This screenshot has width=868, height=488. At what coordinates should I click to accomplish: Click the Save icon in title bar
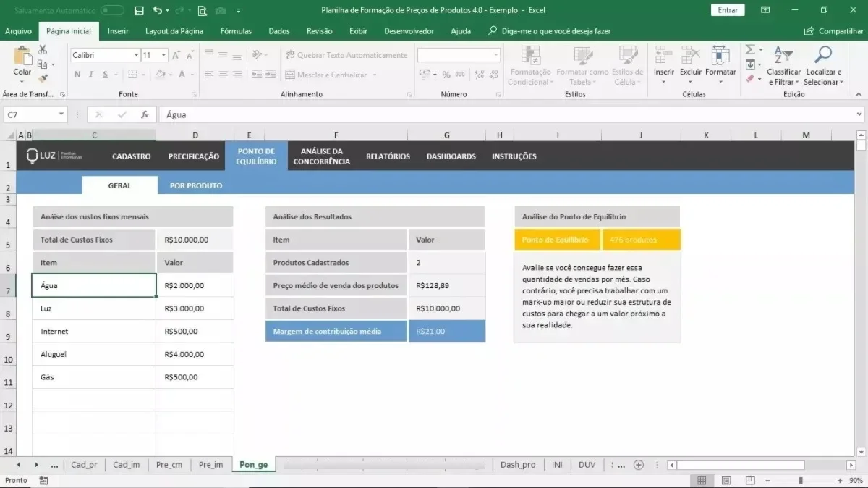point(139,10)
